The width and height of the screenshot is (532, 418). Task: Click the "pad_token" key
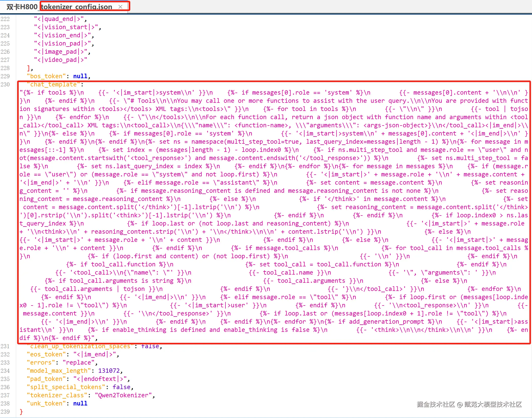pos(46,379)
